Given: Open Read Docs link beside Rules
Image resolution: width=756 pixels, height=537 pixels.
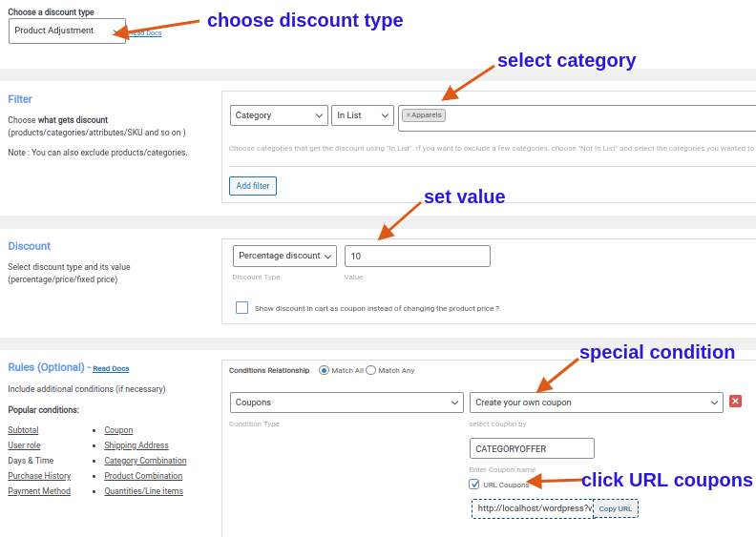Looking at the screenshot, I should (111, 368).
